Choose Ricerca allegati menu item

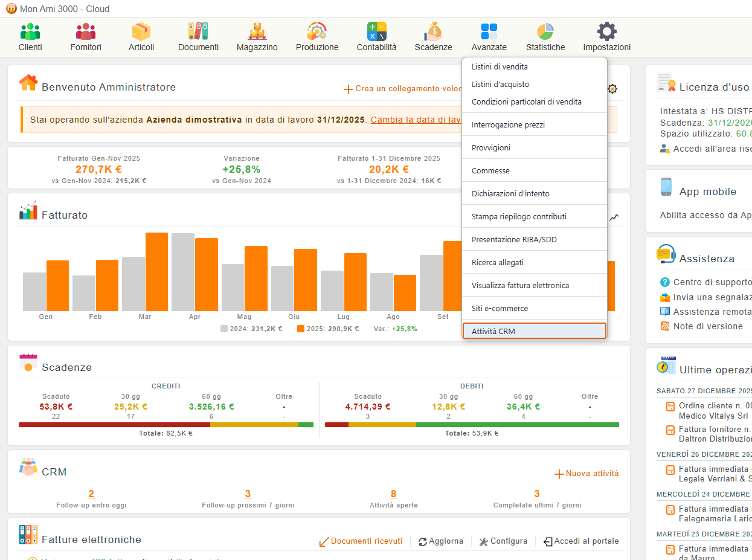point(535,263)
